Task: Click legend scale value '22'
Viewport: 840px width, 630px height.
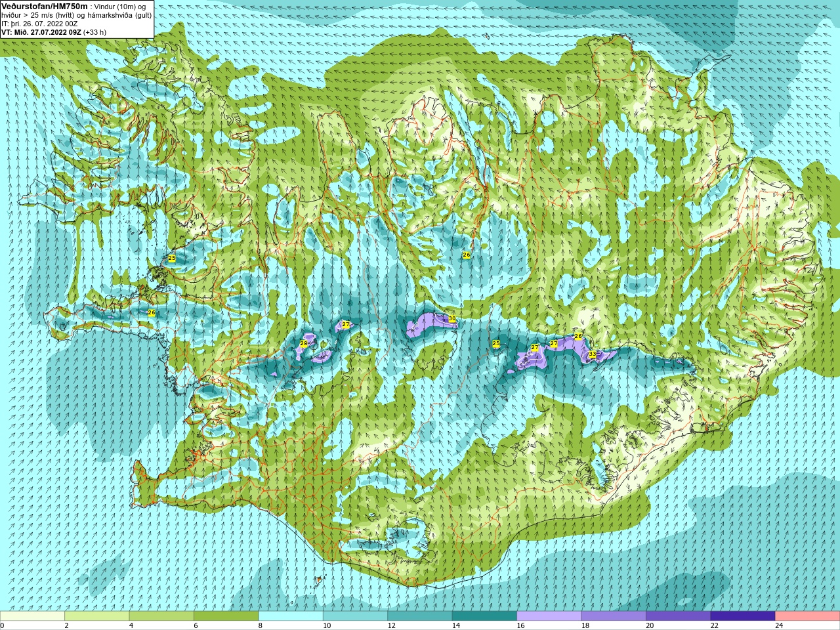Action: pos(715,625)
